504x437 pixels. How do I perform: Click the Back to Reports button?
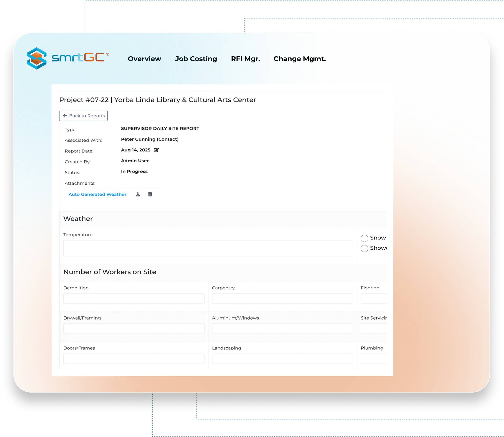pyautogui.click(x=83, y=116)
